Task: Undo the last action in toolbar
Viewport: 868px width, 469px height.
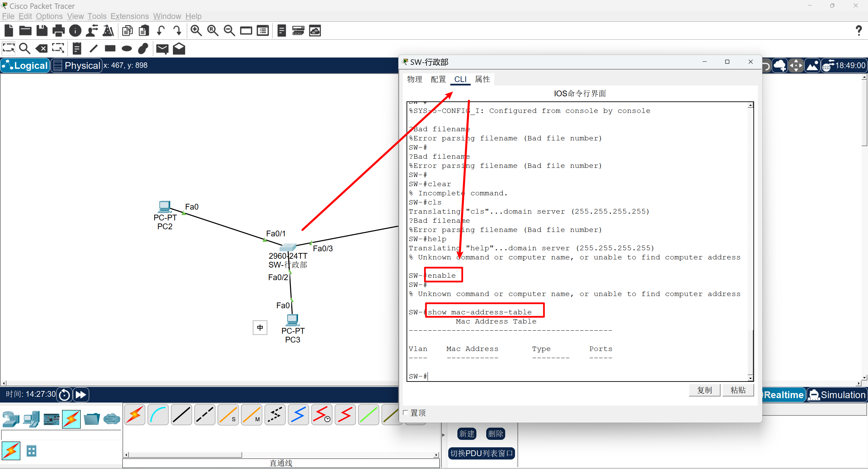Action: pos(161,31)
